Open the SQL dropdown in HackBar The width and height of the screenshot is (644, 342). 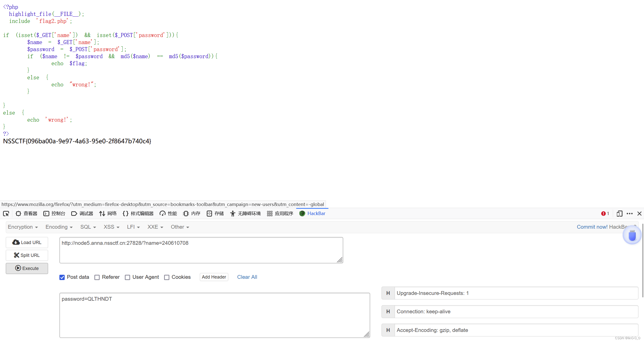(88, 227)
